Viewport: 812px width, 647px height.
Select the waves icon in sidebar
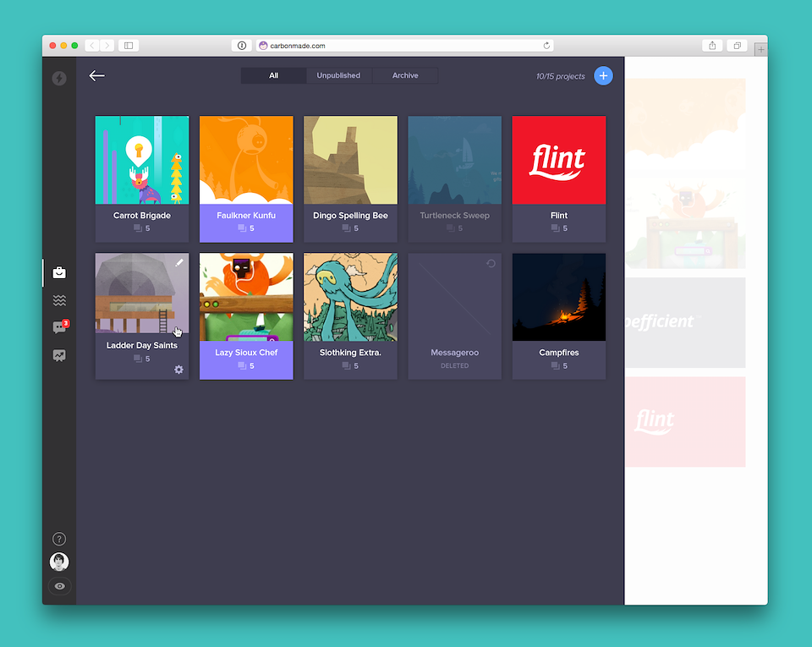tap(59, 300)
